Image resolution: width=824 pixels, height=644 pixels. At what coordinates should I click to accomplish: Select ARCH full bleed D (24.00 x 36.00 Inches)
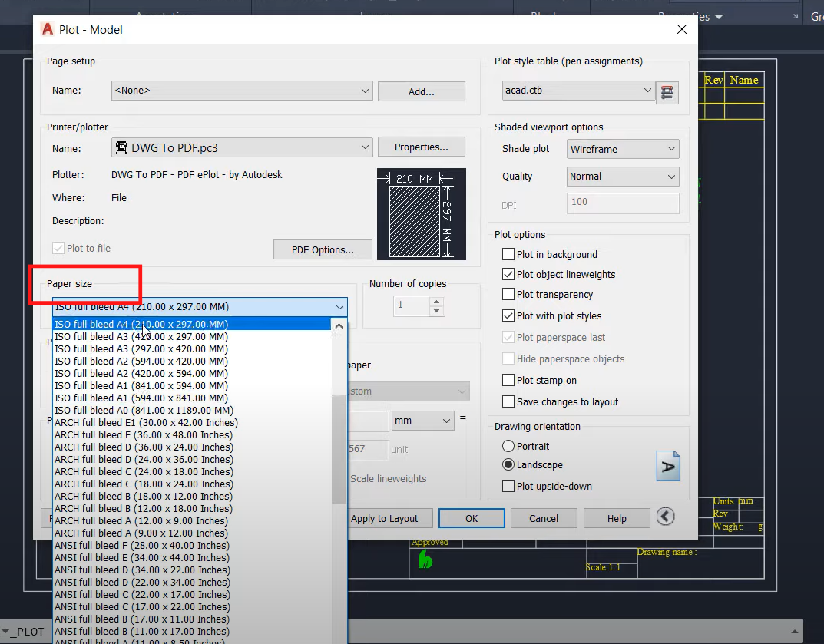(192, 460)
